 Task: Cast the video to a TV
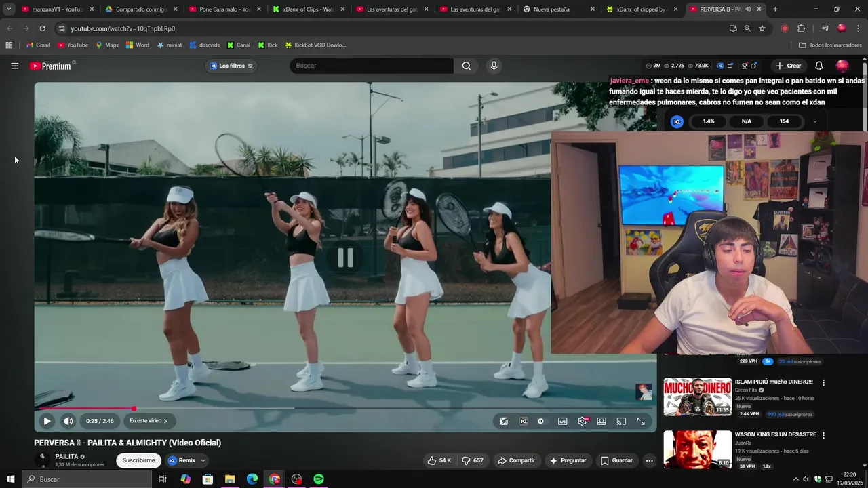[x=621, y=421]
